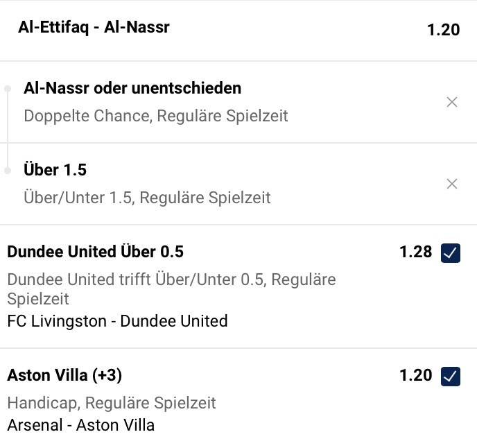477x448 pixels.
Task: Uncheck the Dundee United Über 0.5 bet
Action: pos(451,252)
